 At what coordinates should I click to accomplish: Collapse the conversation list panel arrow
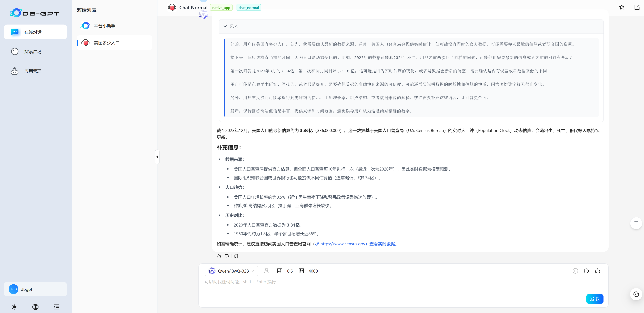[157, 157]
